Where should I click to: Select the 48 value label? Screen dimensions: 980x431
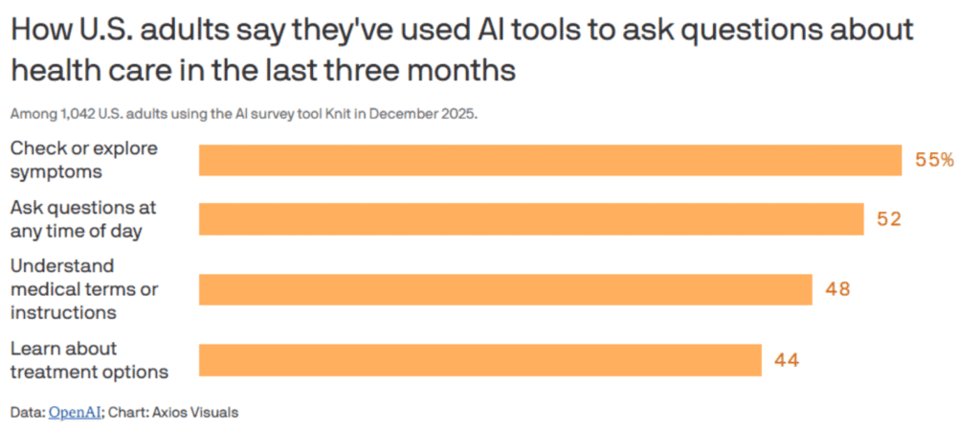click(x=837, y=288)
